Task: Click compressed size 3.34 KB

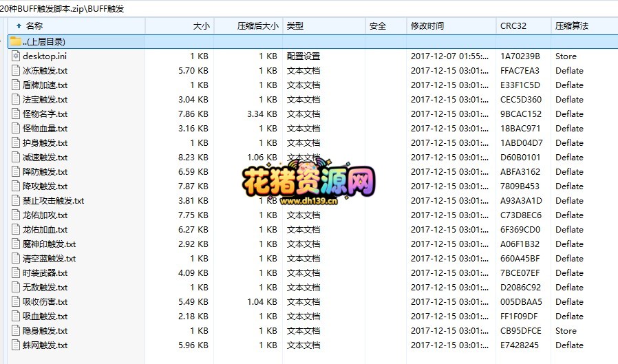Action: click(x=262, y=114)
